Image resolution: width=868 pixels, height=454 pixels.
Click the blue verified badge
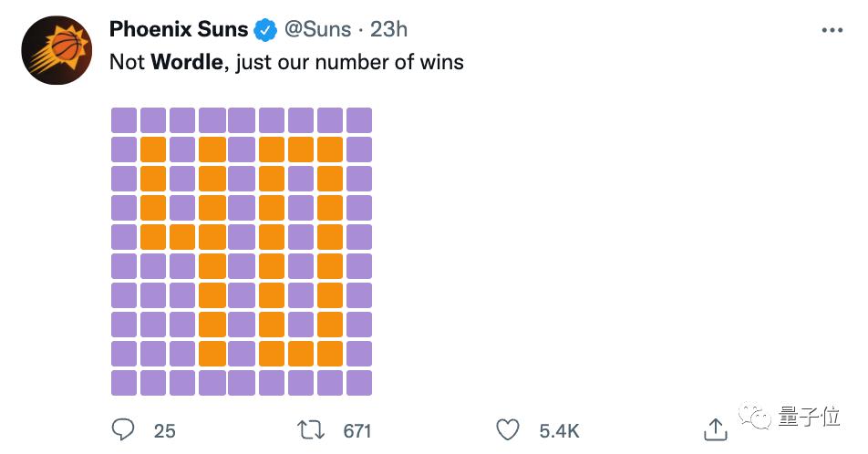coord(265,29)
